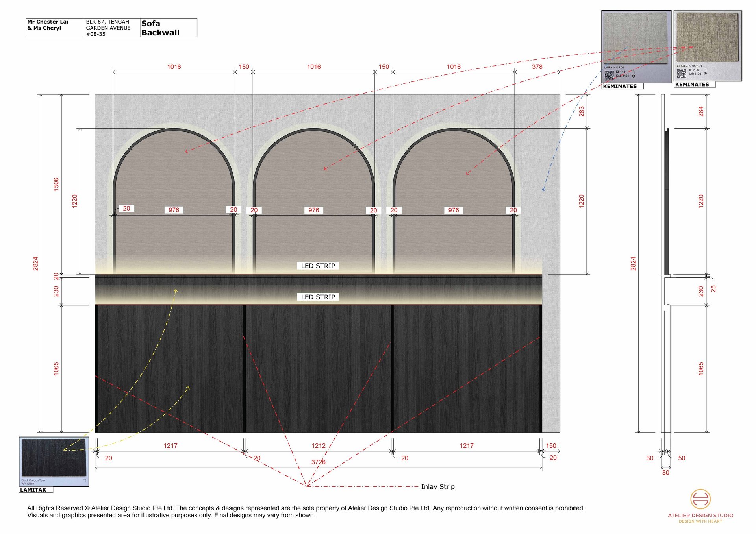Click the QR code on Lara Nordi swatch
This screenshot has height=534, width=756.
click(609, 75)
